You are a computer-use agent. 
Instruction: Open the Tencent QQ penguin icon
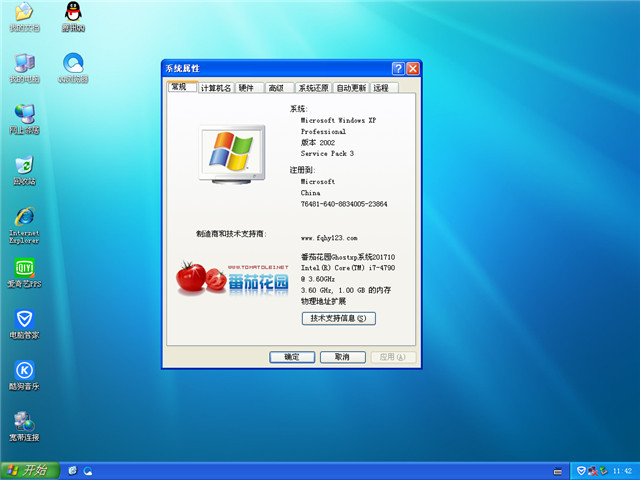point(73,17)
